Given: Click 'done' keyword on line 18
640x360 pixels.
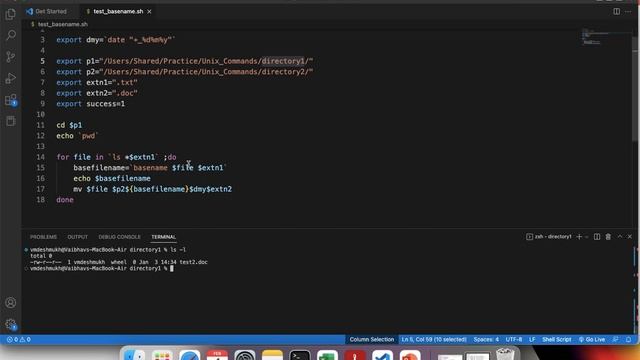Looking at the screenshot, I should pyautogui.click(x=65, y=200).
